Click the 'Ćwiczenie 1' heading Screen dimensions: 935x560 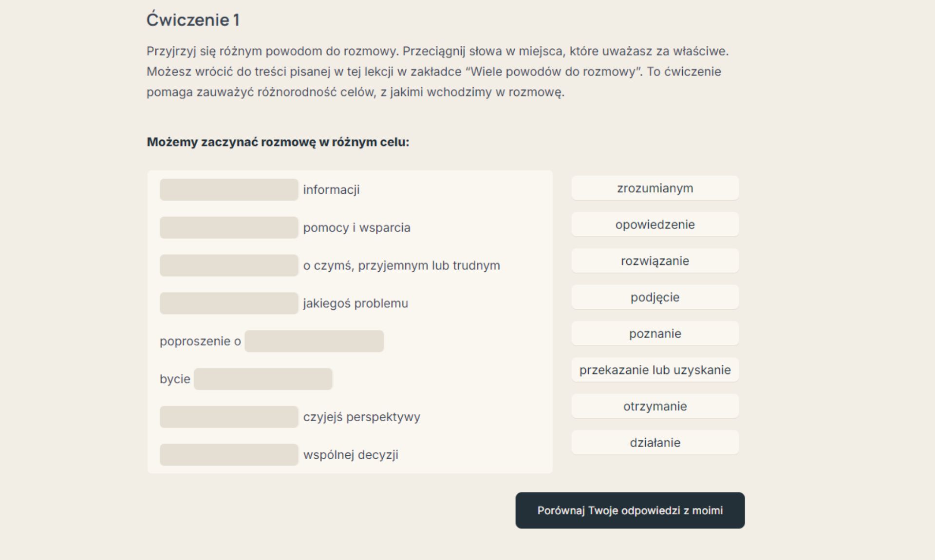pos(193,20)
